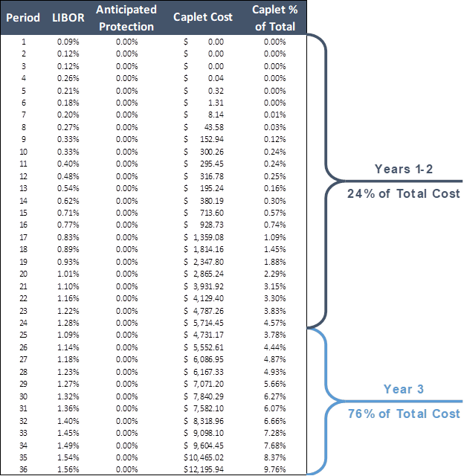The width and height of the screenshot is (464, 476).
Task: Select the Anticipated Protection column header
Action: 126,18
